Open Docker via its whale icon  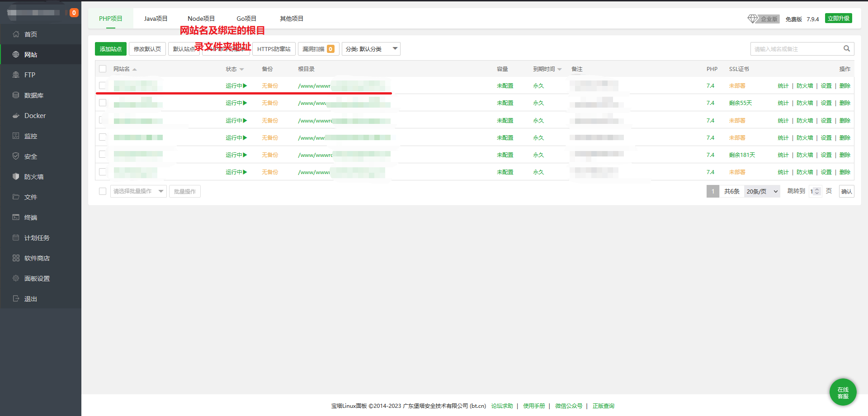[x=16, y=116]
